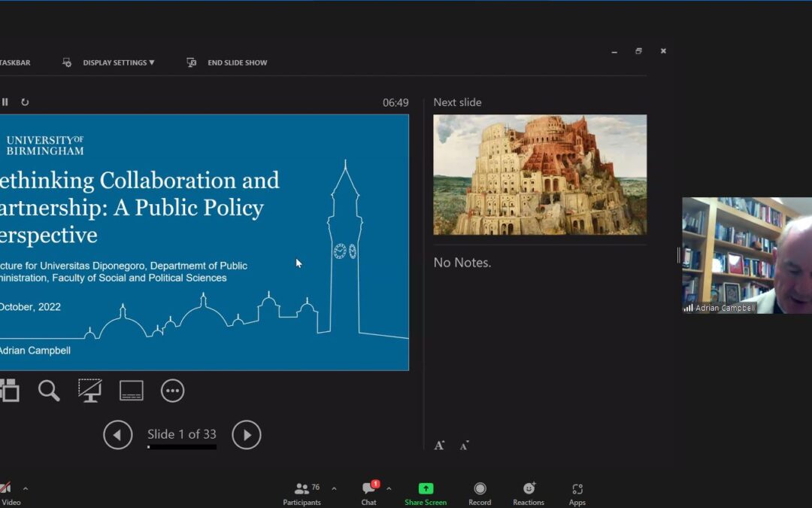Expand the Chat options caret
This screenshot has height=508, width=812.
(x=389, y=488)
